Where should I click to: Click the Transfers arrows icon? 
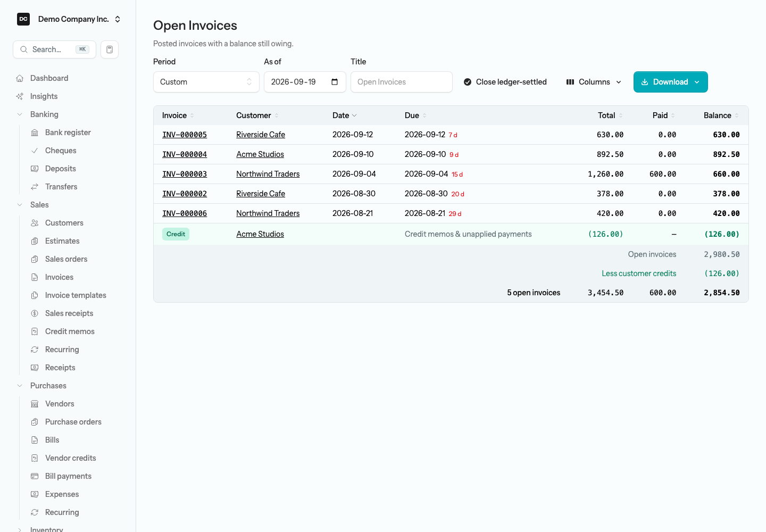point(35,187)
